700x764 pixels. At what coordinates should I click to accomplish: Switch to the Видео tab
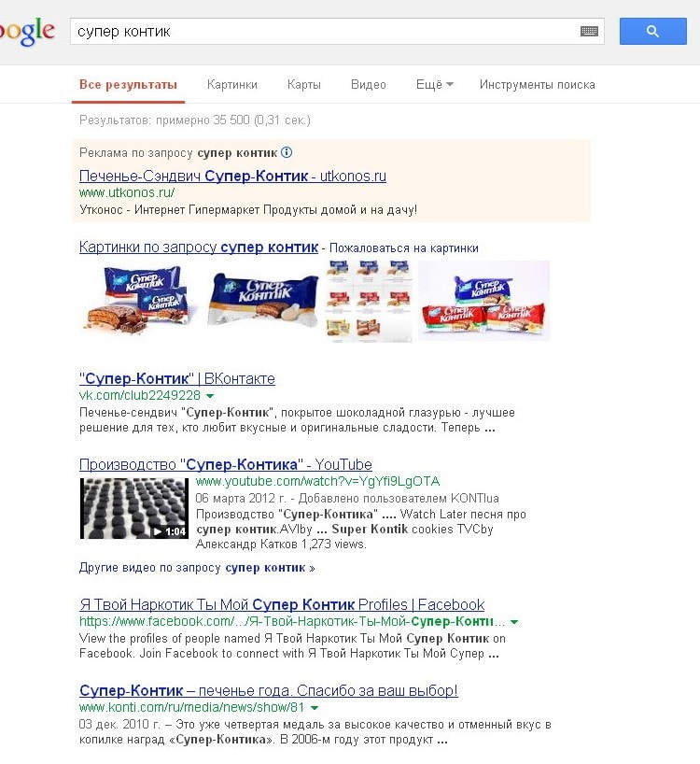[x=369, y=84]
